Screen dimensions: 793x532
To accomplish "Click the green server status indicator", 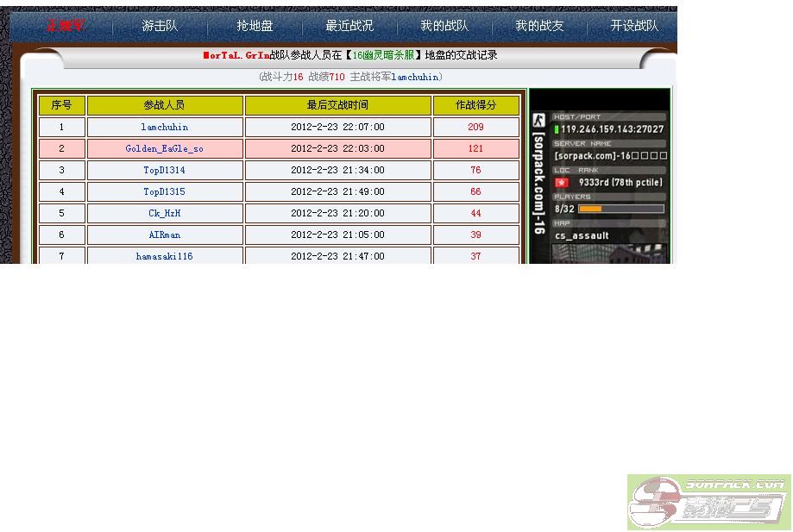I will tap(557, 129).
